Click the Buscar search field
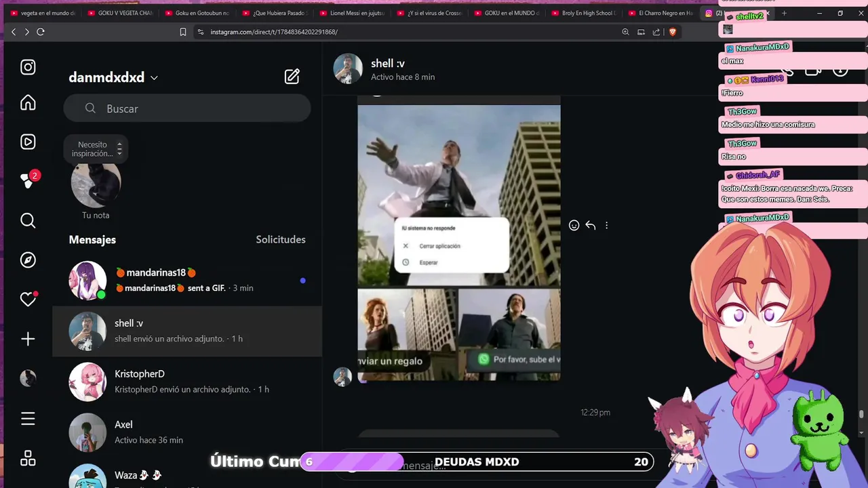The width and height of the screenshot is (868, 488). tap(187, 108)
